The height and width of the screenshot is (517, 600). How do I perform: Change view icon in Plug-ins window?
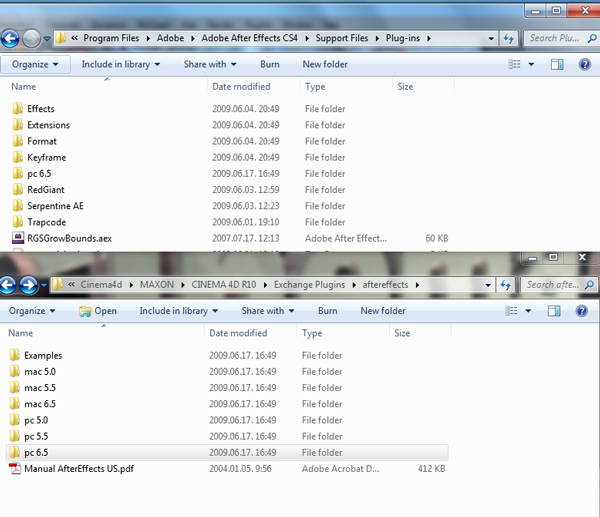514,64
